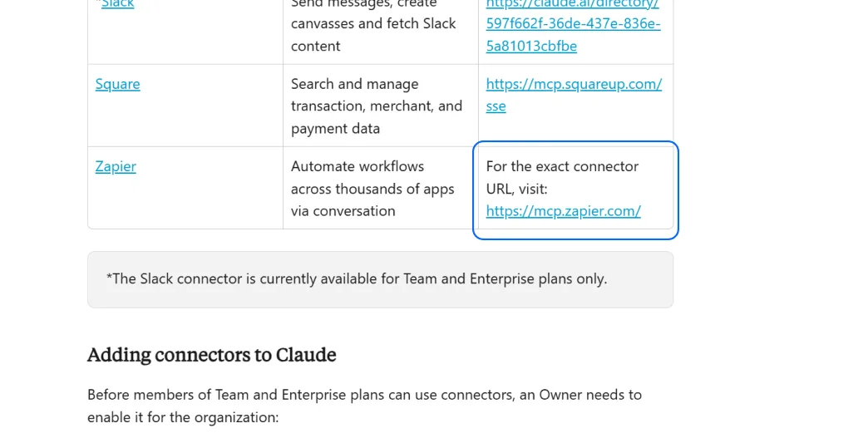Click the text 'enable it for the organization:'
The image size is (868, 443).
pos(183,417)
